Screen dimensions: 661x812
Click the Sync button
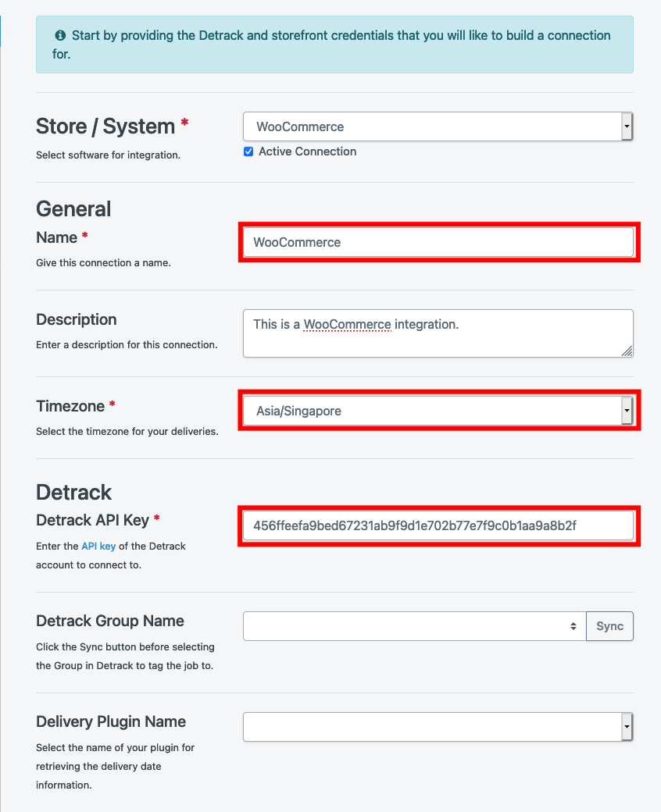(x=609, y=626)
